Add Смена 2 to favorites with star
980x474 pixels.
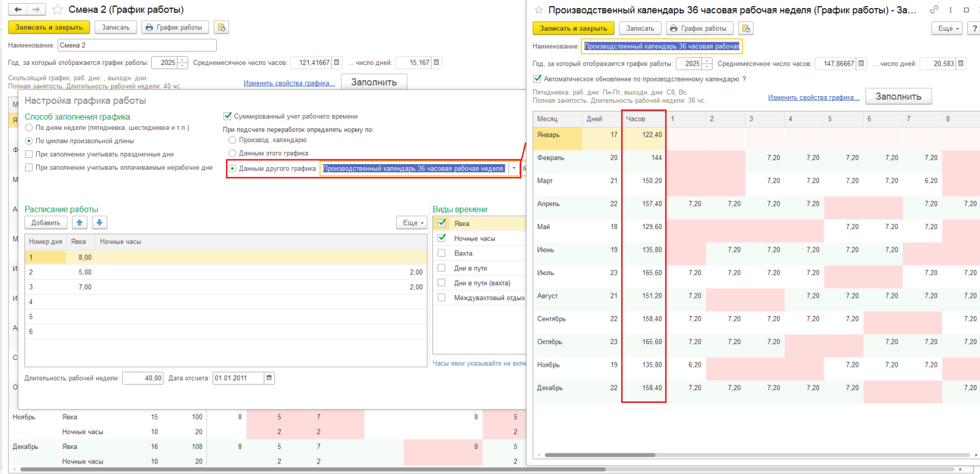(58, 10)
